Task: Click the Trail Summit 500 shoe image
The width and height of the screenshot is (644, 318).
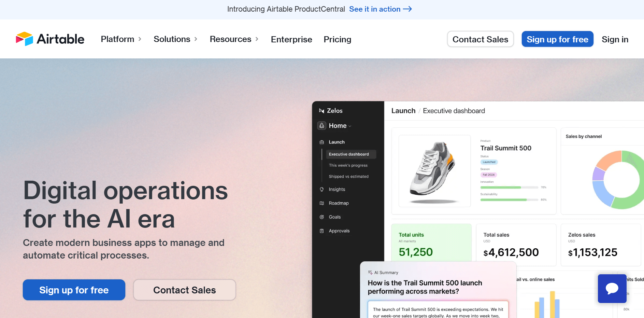Action: 434,171
